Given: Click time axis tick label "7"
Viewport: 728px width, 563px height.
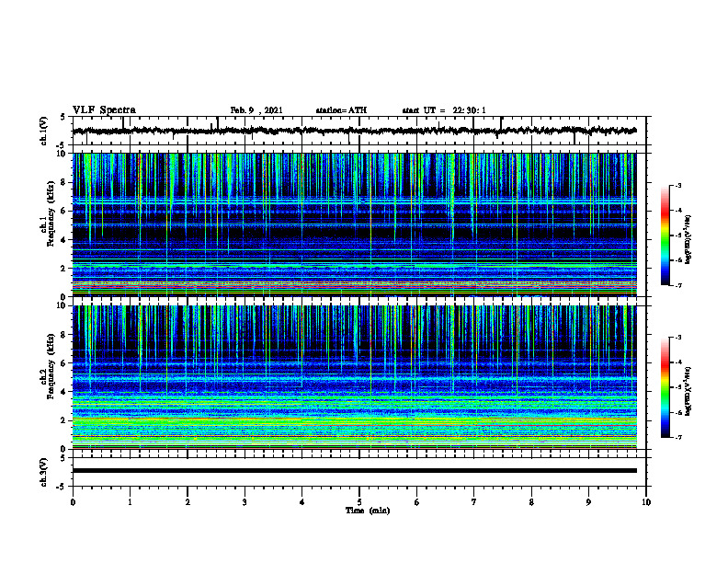Looking at the screenshot, I should click(474, 502).
